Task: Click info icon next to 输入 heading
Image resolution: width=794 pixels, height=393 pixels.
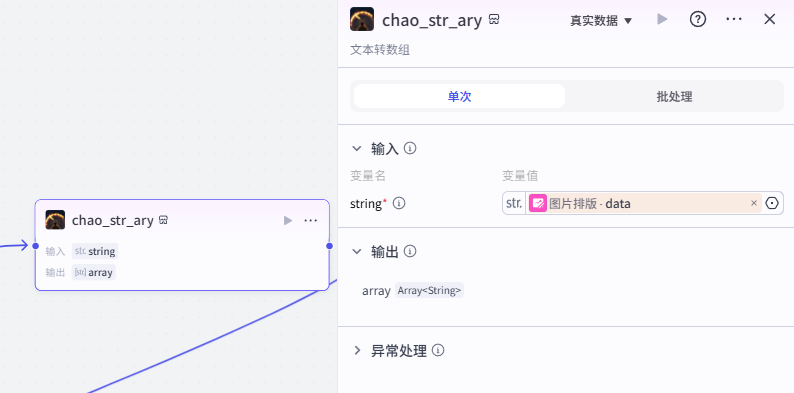Action: pos(410,148)
